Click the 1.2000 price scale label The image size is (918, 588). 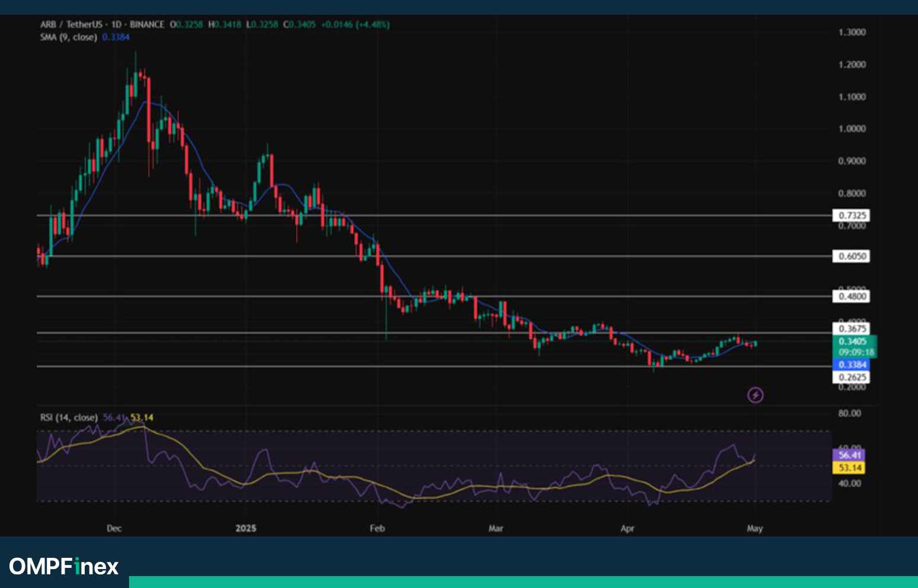tap(852, 65)
